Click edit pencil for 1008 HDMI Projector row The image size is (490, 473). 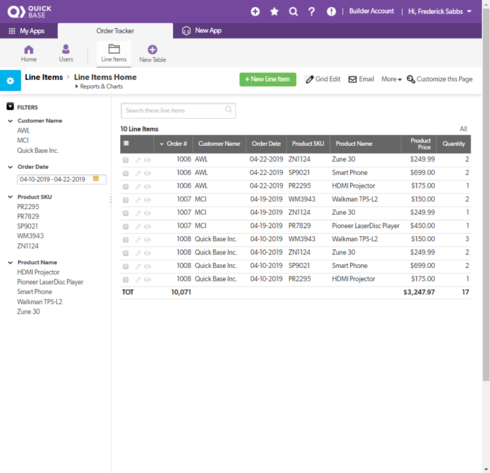coord(138,280)
